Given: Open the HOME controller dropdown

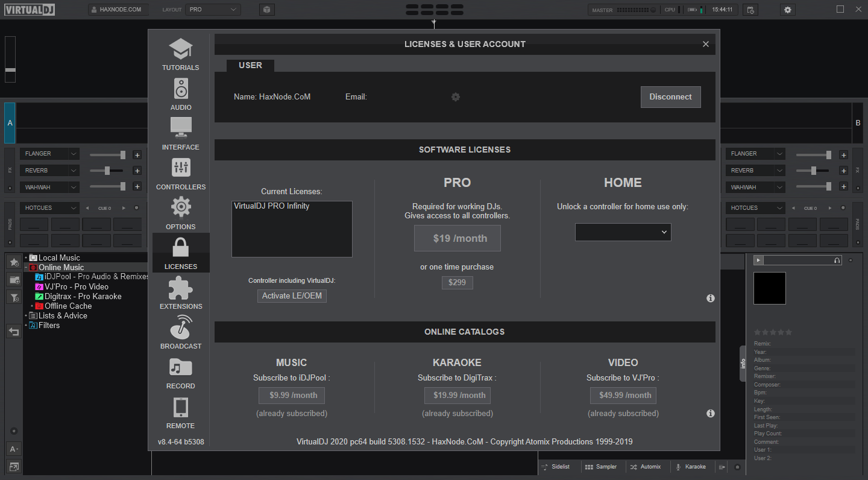Looking at the screenshot, I should point(623,232).
